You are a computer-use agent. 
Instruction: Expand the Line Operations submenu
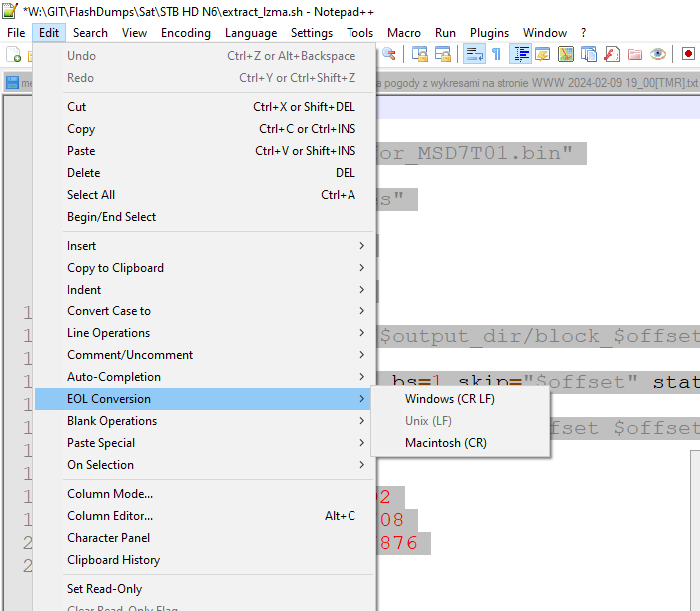point(205,333)
